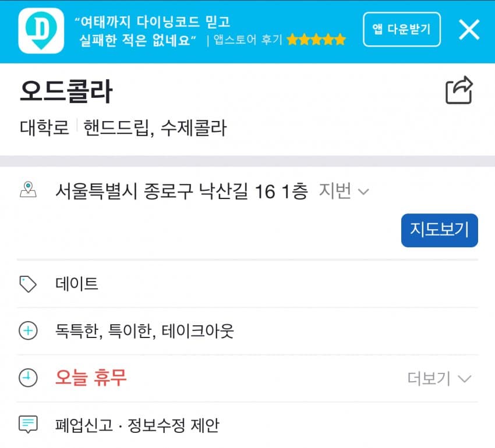Select the 데이트 tag
Image resolution: width=495 pixels, height=448 pixels.
[x=77, y=284]
